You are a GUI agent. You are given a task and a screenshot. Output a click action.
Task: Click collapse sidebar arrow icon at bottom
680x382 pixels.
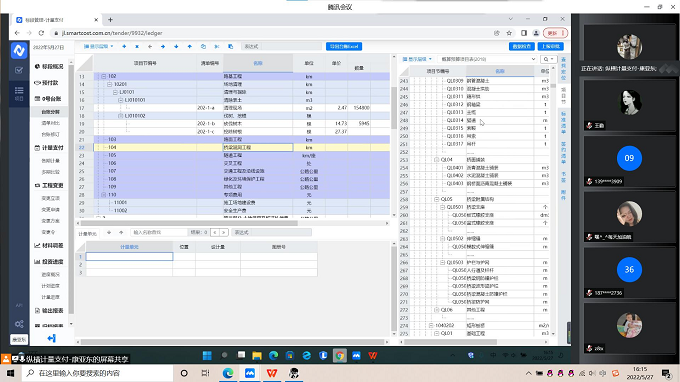tap(52, 338)
